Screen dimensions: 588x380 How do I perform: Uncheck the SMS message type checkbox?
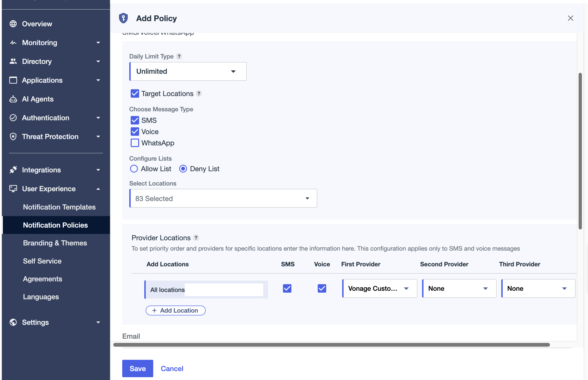pyautogui.click(x=135, y=120)
